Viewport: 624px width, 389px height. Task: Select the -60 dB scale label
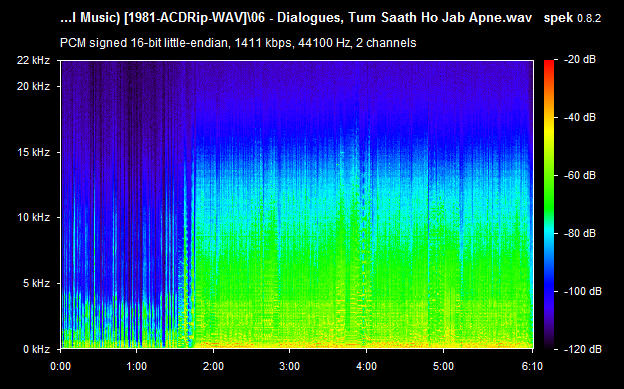tap(580, 175)
